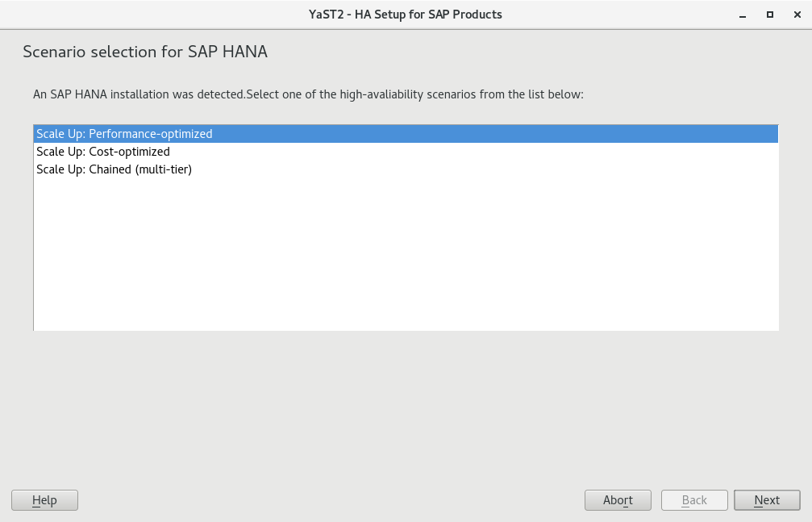This screenshot has width=812, height=522.
Task: Proceed with the Next button
Action: [767, 500]
